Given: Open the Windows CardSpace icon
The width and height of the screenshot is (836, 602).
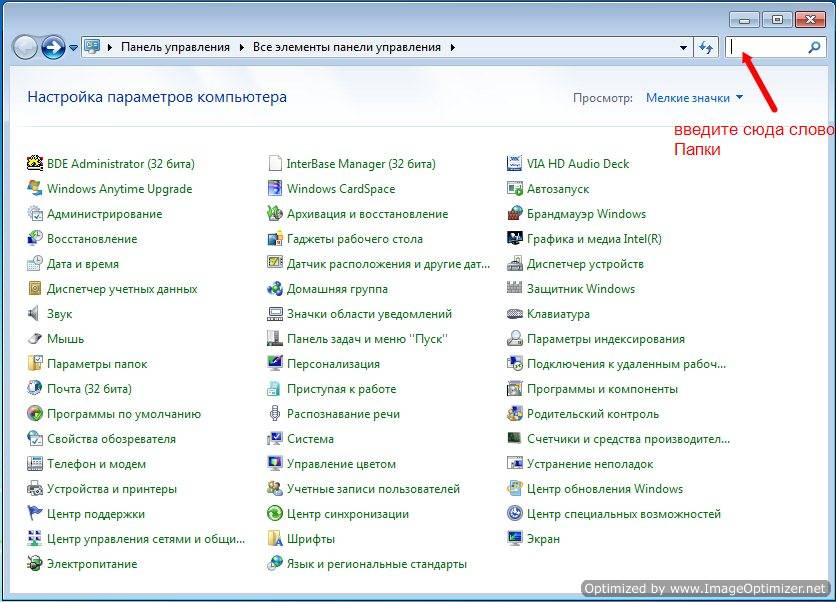Looking at the screenshot, I should (x=275, y=188).
